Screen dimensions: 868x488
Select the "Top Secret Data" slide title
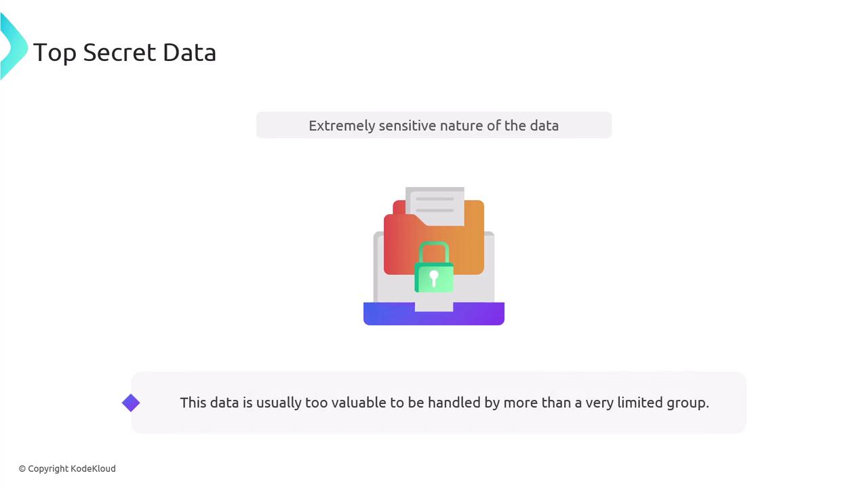(125, 52)
